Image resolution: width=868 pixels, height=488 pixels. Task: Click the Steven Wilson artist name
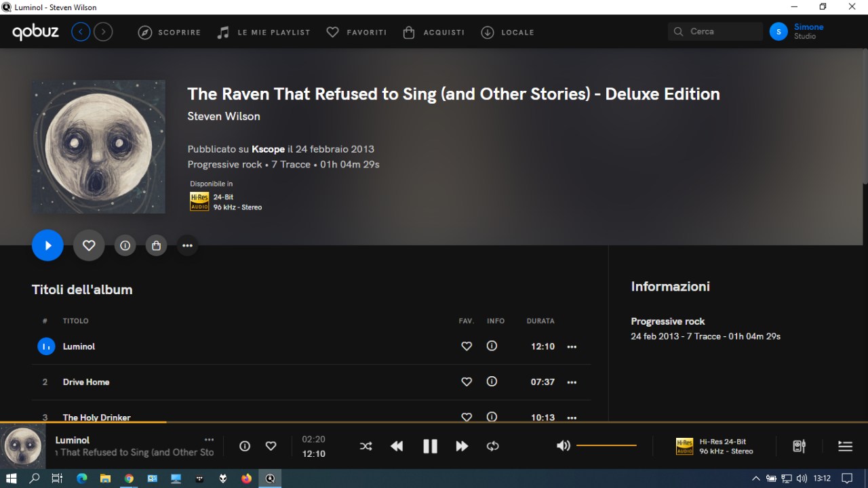[x=224, y=117]
